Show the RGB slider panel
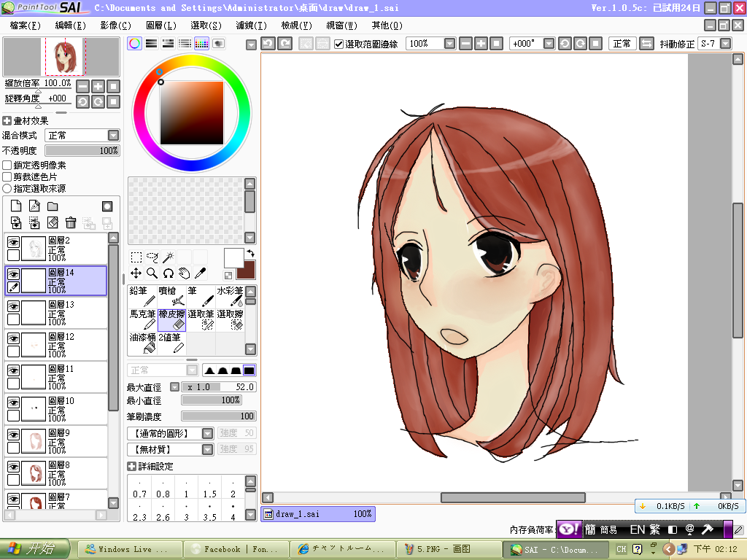This screenshot has width=747, height=560. click(152, 44)
